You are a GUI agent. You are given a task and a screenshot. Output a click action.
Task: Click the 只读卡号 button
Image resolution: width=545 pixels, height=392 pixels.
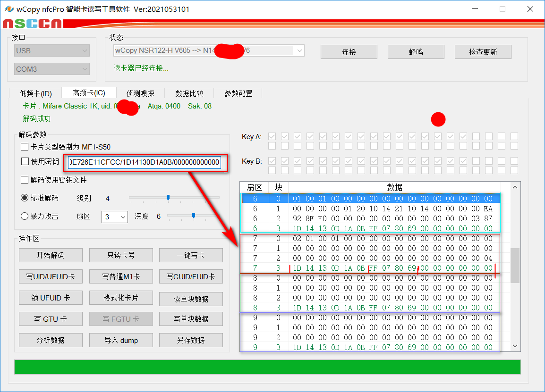(x=121, y=255)
